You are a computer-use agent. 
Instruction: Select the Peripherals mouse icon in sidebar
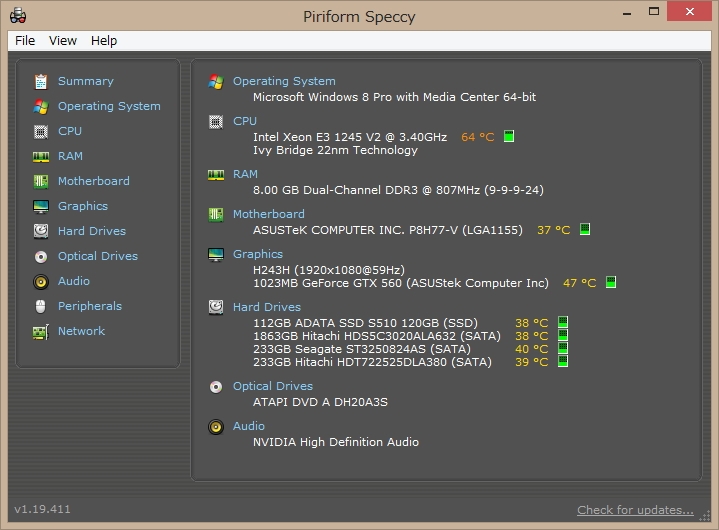click(x=41, y=306)
